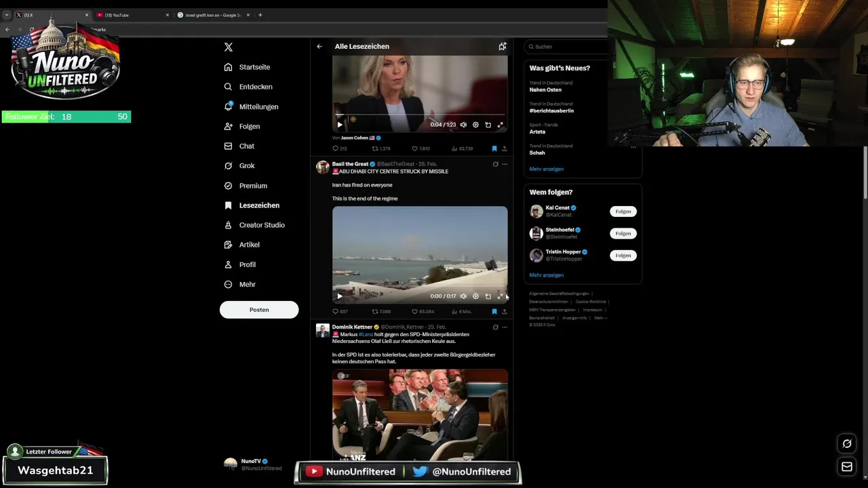Go back with arrow beside Alle Lesezeichen
868x488 pixels.
point(319,47)
